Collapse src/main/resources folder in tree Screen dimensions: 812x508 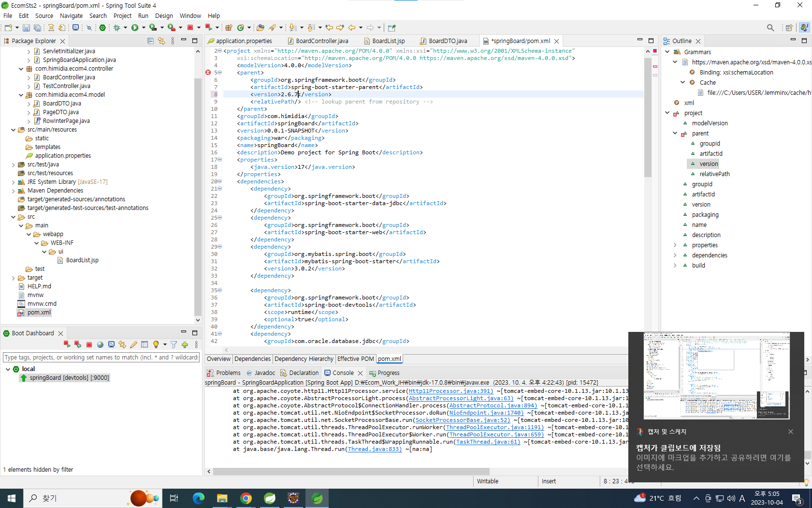pyautogui.click(x=13, y=130)
